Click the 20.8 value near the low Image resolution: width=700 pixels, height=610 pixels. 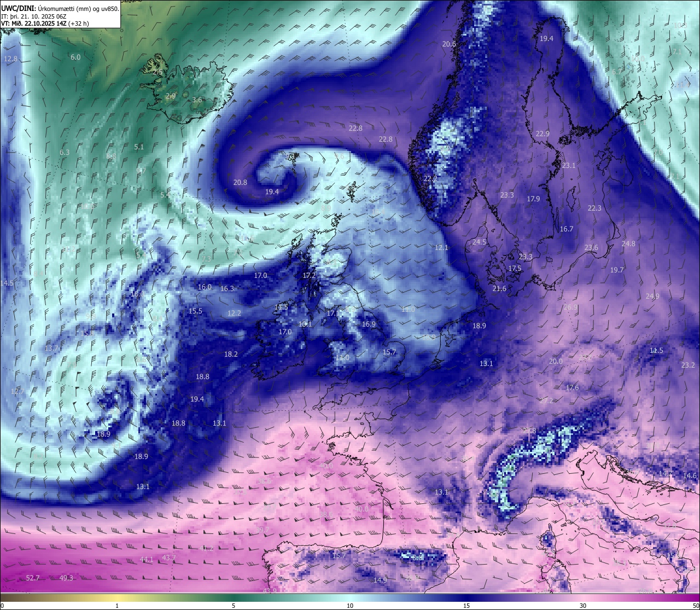point(240,183)
